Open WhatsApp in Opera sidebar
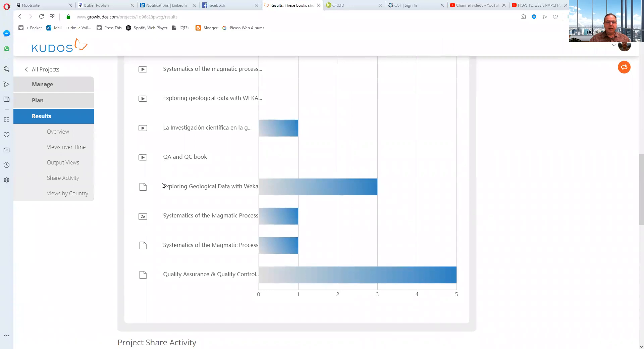The width and height of the screenshot is (644, 349). coord(6,49)
